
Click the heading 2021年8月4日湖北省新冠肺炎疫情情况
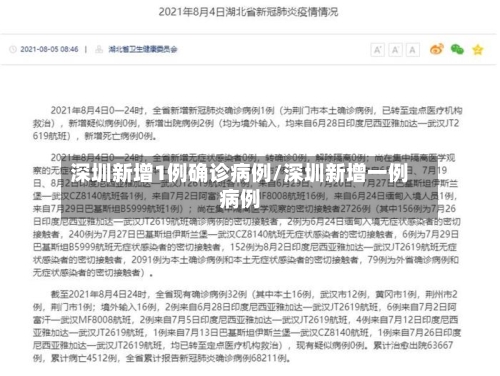tap(248, 12)
